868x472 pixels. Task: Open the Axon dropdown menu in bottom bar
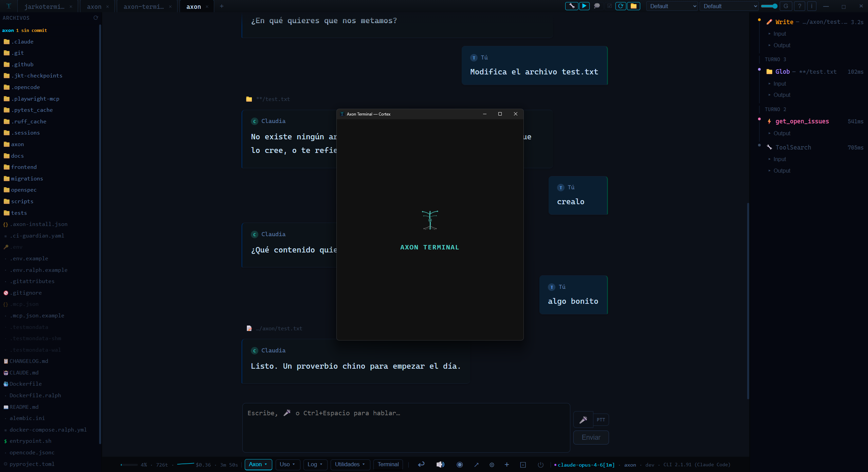pyautogui.click(x=258, y=465)
